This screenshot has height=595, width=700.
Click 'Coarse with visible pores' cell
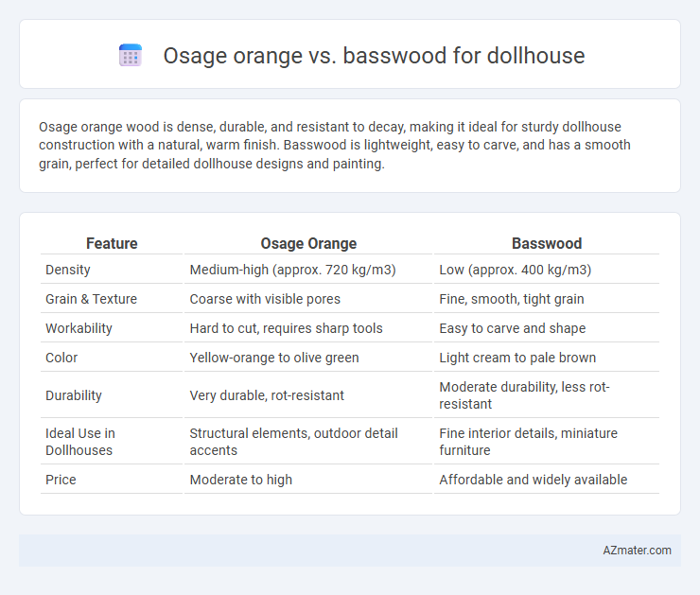coord(265,299)
